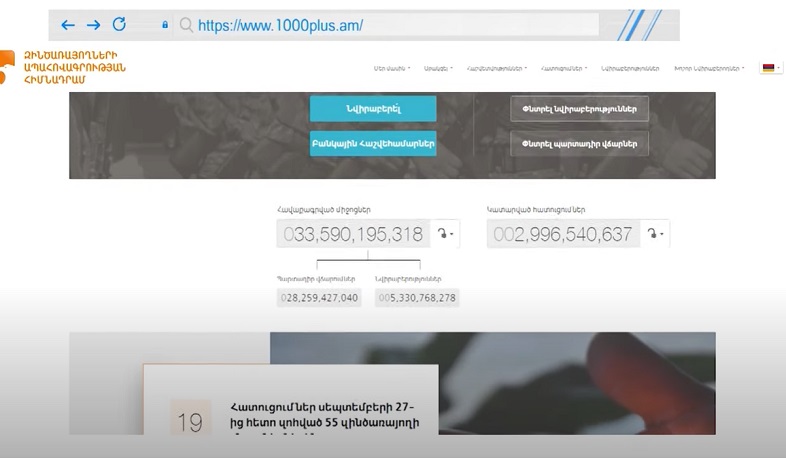
Task: Open the Մեր մասին menu
Action: coord(392,68)
